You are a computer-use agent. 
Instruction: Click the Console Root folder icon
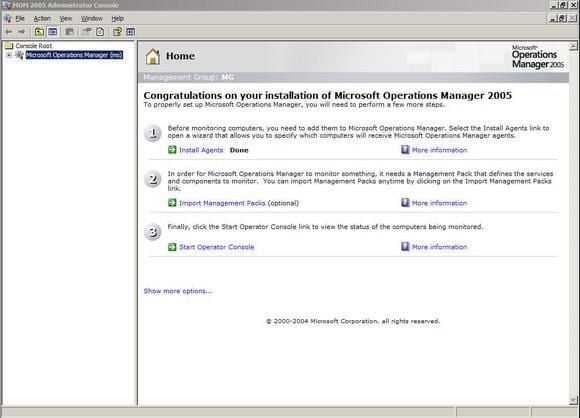[x=9, y=45]
